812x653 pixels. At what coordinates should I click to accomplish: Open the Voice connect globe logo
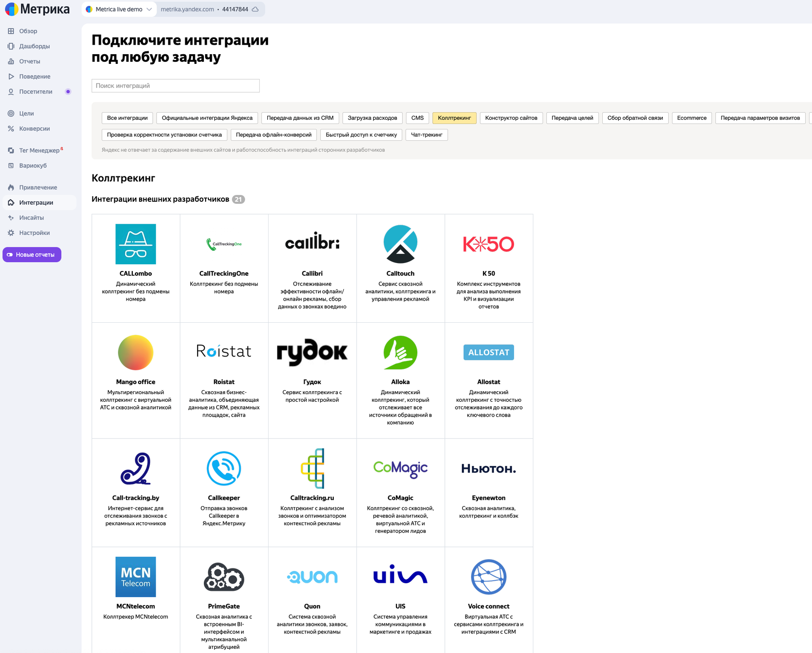(x=489, y=577)
